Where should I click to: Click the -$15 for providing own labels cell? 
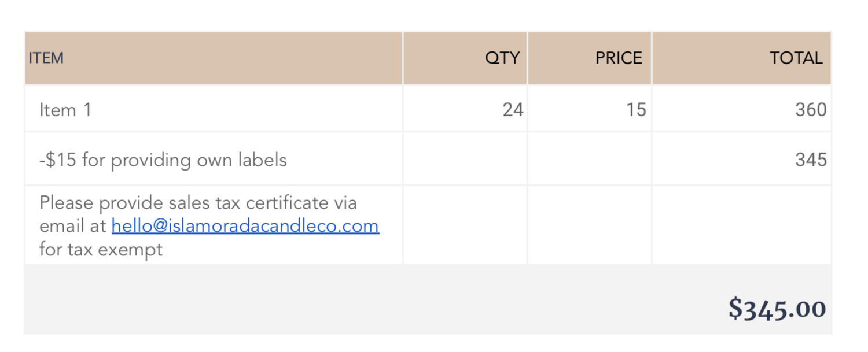point(214,159)
